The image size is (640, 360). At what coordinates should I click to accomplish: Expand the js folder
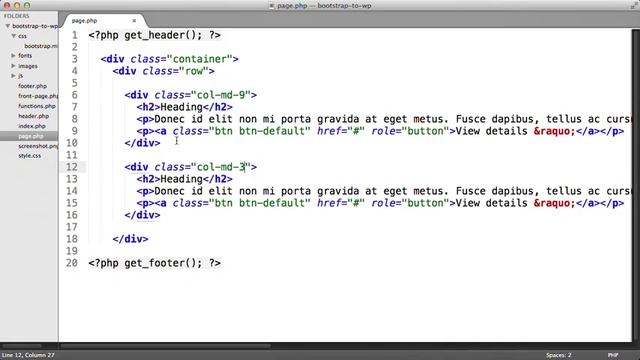pyautogui.click(x=13, y=76)
